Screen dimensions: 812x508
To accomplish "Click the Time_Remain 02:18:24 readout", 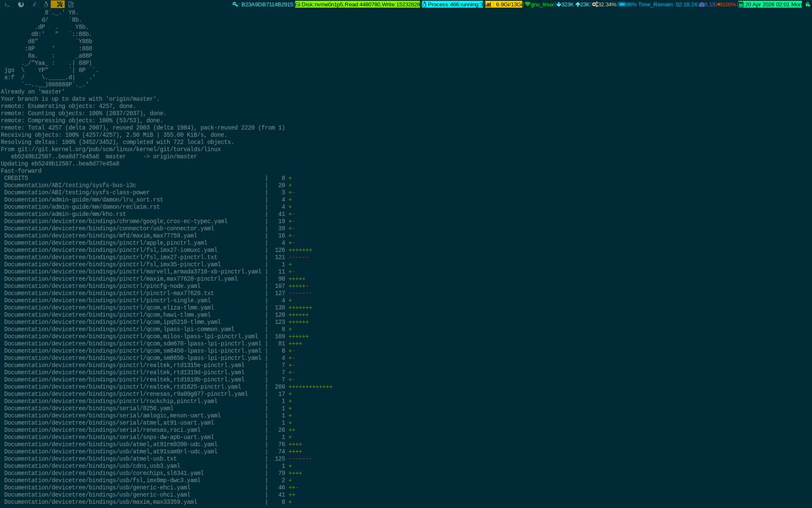I will pos(667,4).
